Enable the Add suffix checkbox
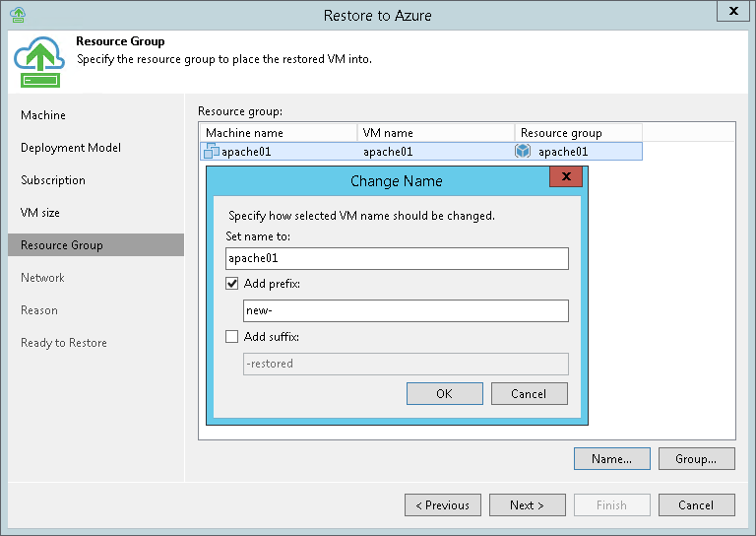Viewport: 756px width, 536px height. coord(232,337)
